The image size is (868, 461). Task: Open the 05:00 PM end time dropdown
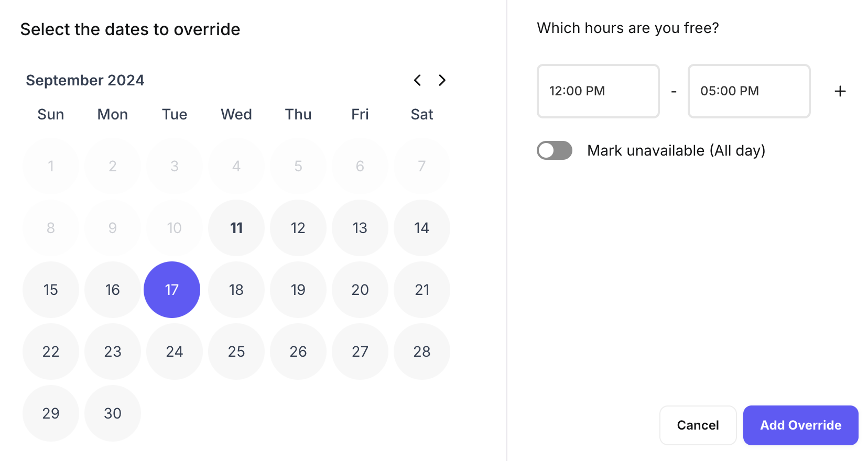748,91
